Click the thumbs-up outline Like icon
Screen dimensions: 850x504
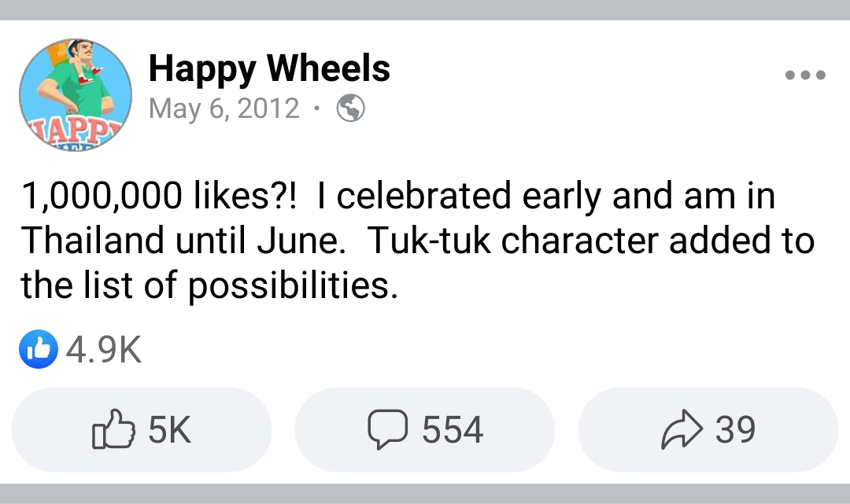point(113,429)
